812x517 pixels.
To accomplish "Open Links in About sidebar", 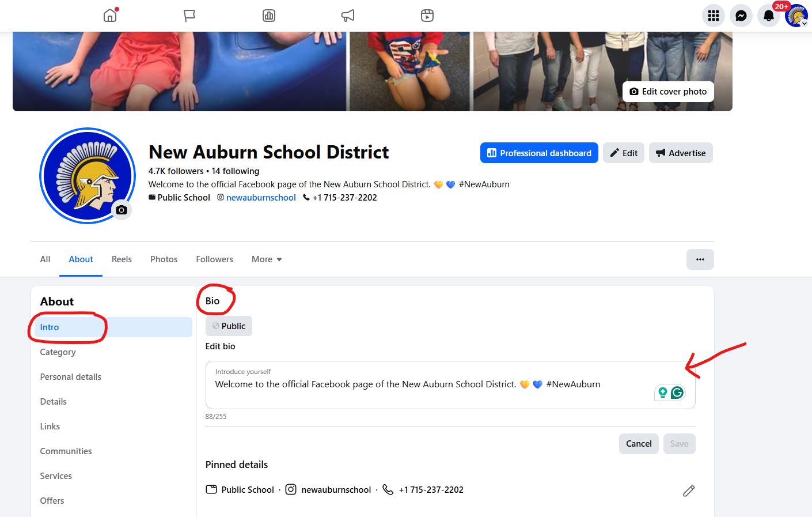I will (x=113, y=427).
